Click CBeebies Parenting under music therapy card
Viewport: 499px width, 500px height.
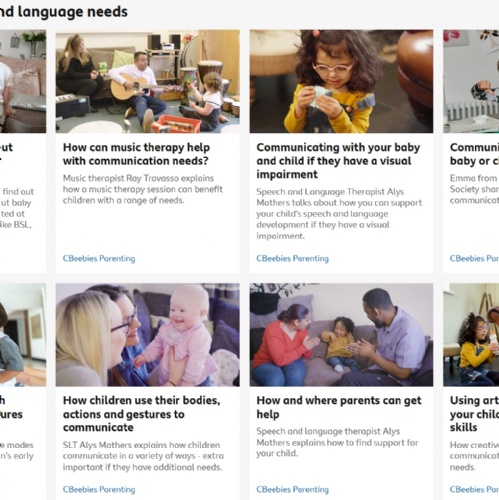click(99, 258)
